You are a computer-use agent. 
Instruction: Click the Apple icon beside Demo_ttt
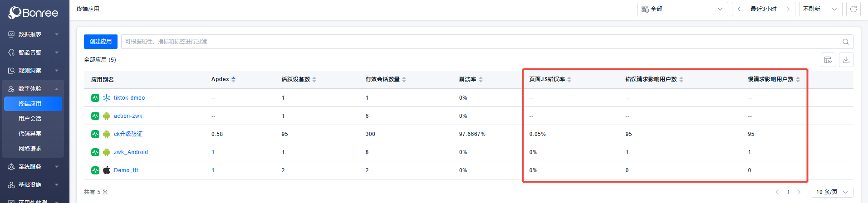click(107, 170)
